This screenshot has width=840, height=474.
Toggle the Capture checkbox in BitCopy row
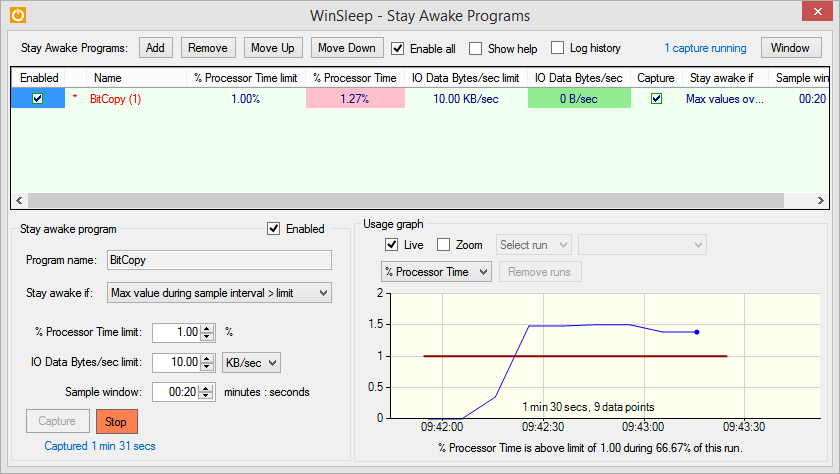(656, 99)
